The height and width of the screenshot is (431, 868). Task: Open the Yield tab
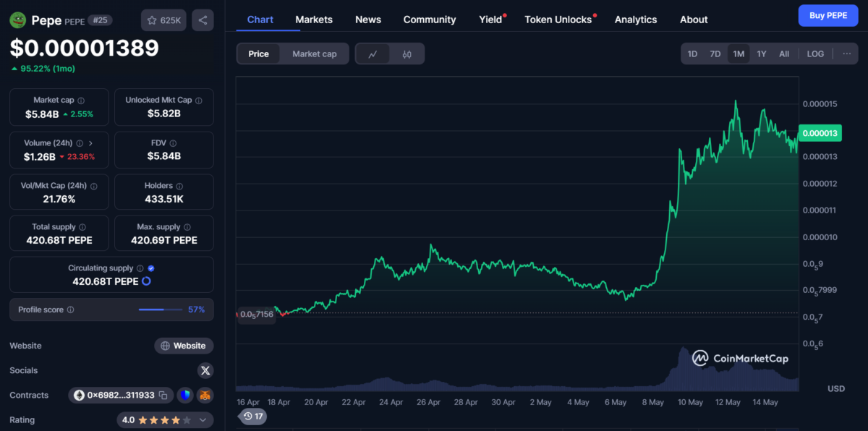(x=490, y=20)
